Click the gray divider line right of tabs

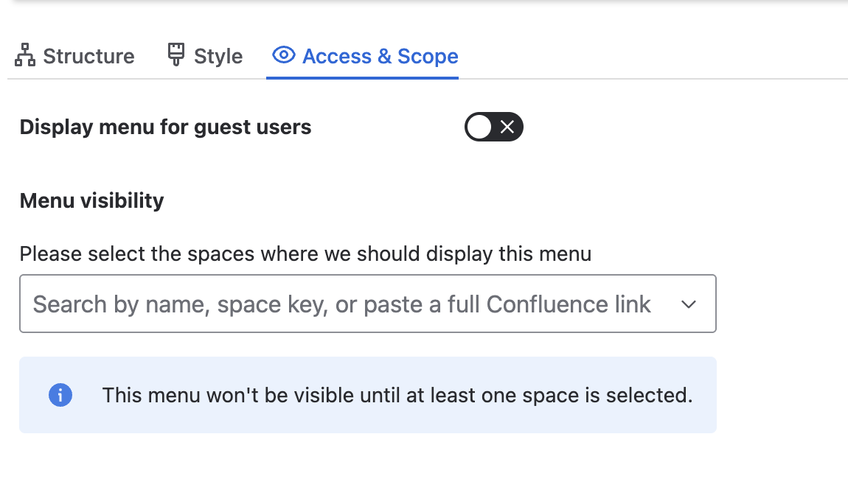(x=653, y=79)
